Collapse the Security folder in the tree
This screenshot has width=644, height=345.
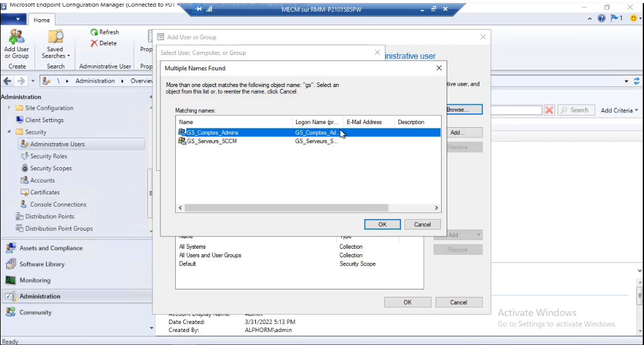pyautogui.click(x=10, y=132)
